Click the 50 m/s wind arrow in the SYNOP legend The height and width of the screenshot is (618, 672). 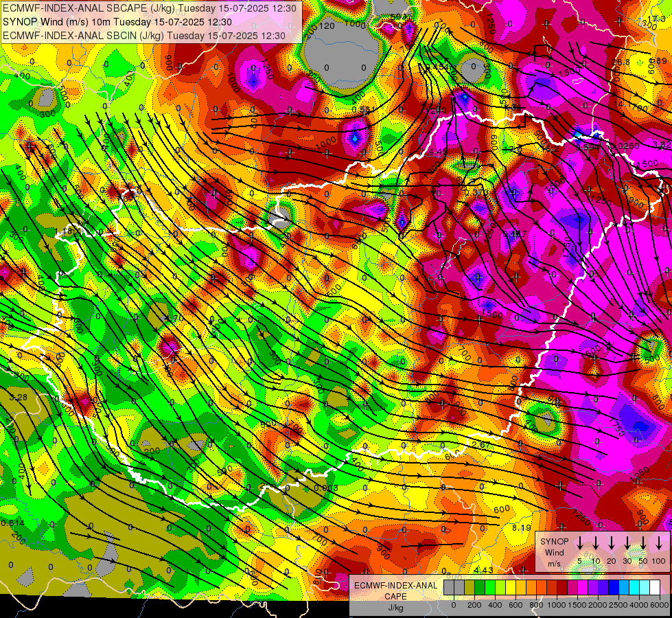click(643, 543)
